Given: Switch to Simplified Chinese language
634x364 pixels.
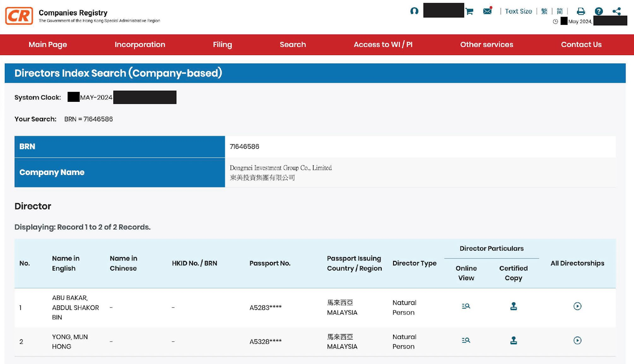Looking at the screenshot, I should point(560,11).
